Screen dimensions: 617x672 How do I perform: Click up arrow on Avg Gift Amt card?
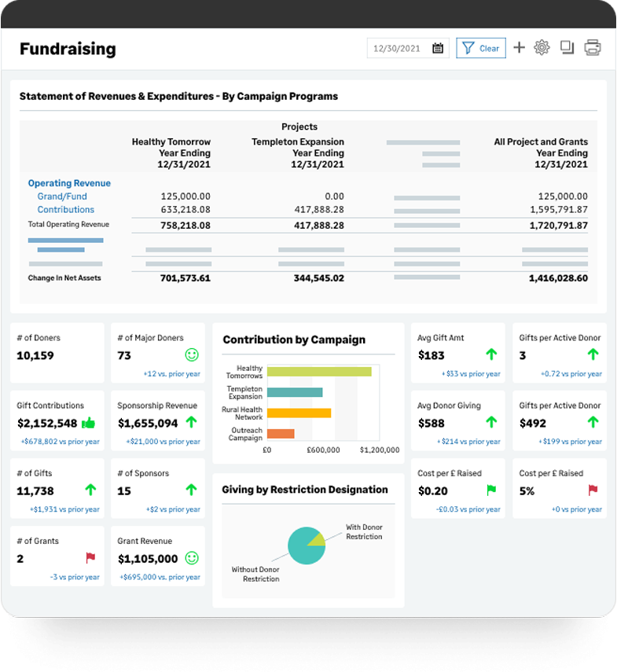pos(491,354)
